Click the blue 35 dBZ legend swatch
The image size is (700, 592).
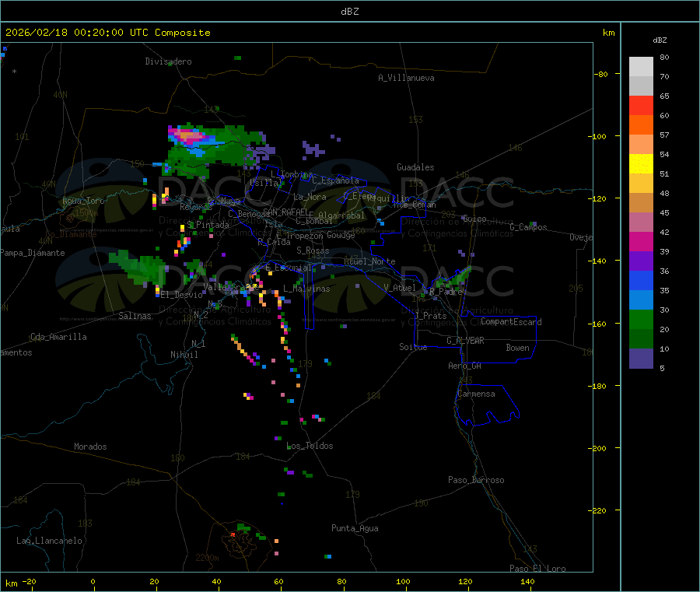tap(641, 280)
